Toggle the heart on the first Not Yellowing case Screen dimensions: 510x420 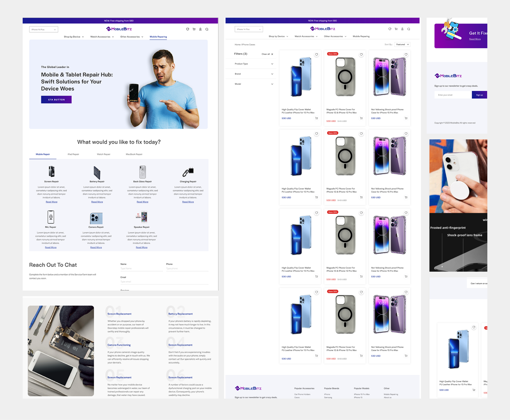coord(406,55)
